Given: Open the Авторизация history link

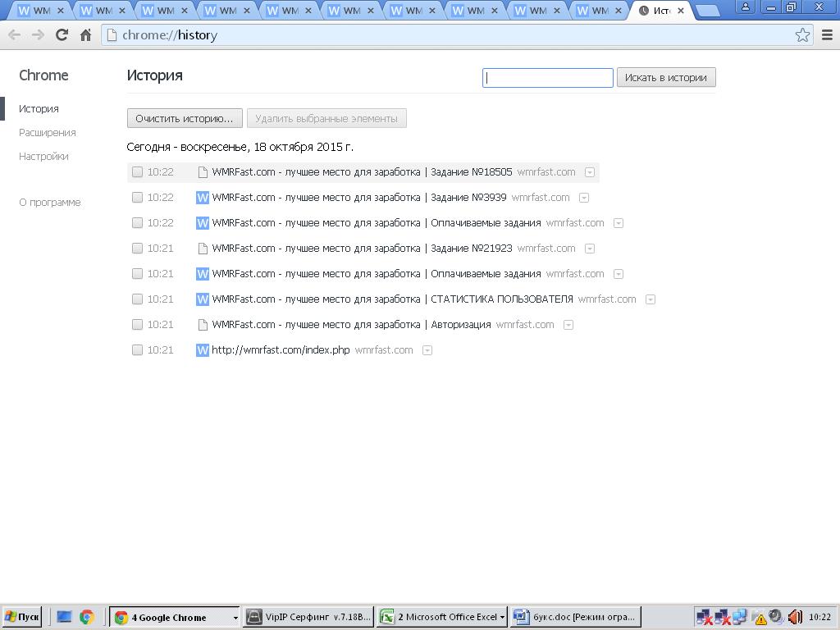Looking at the screenshot, I should [x=351, y=325].
